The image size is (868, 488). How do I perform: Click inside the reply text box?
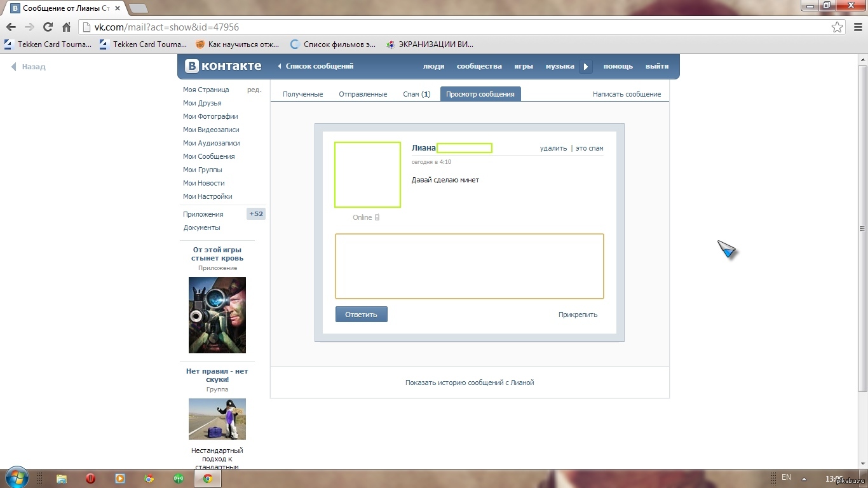pos(469,266)
